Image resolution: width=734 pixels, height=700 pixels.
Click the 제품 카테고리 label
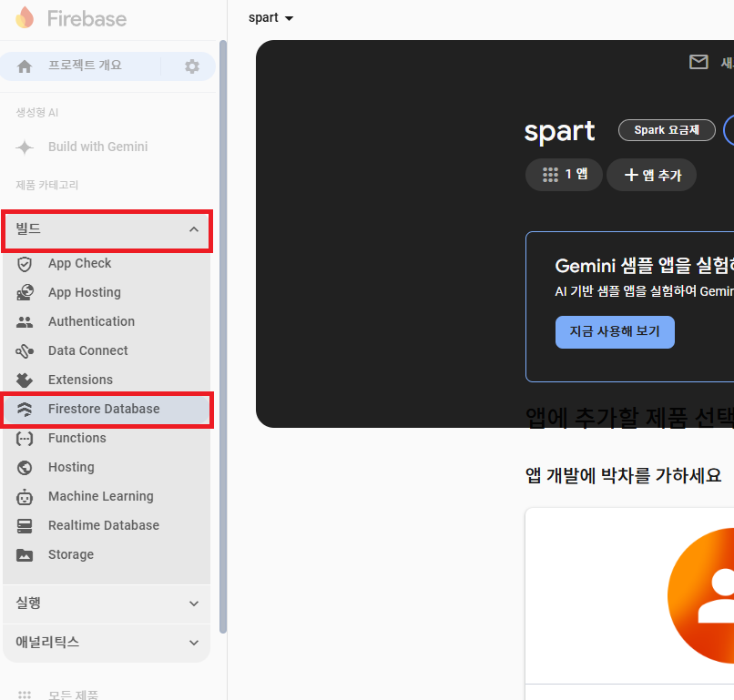(x=46, y=185)
